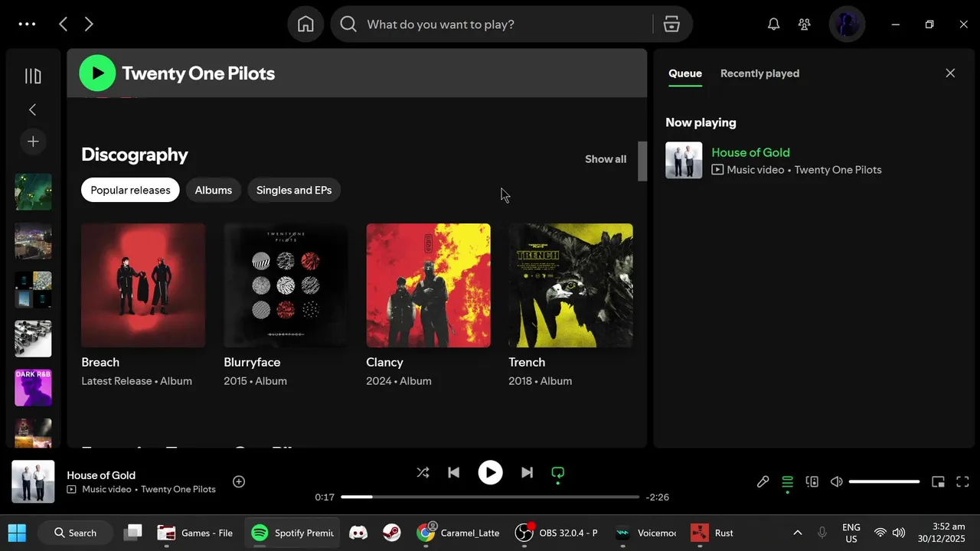Pause or play current track
The height and width of the screenshot is (551, 980).
(x=490, y=473)
